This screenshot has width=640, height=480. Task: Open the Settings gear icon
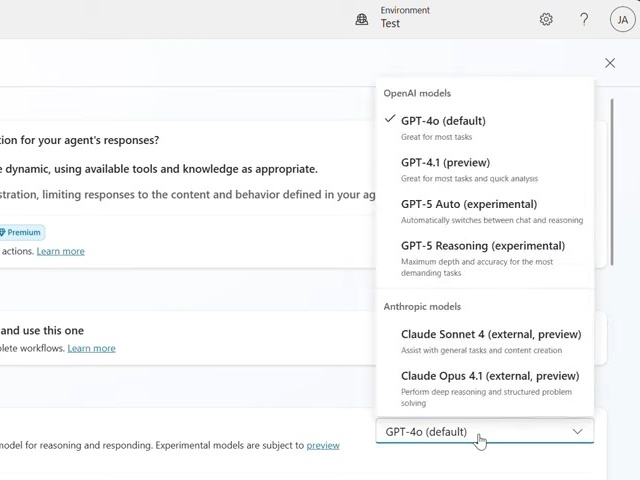[x=546, y=19]
